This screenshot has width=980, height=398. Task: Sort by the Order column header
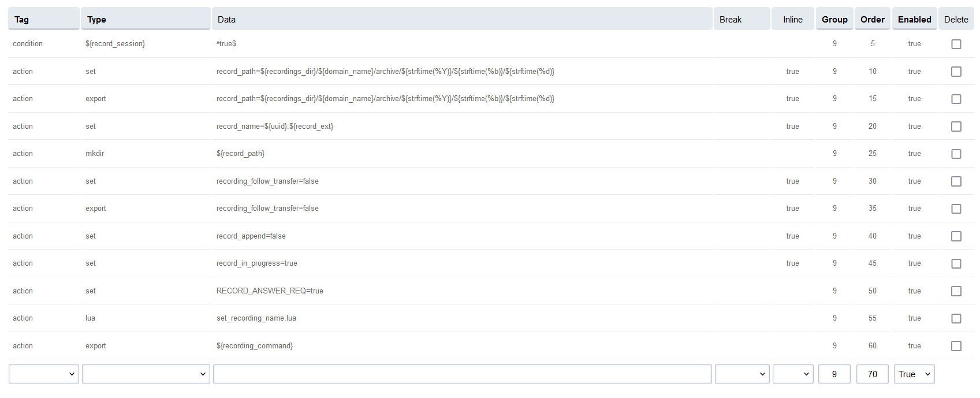[872, 20]
